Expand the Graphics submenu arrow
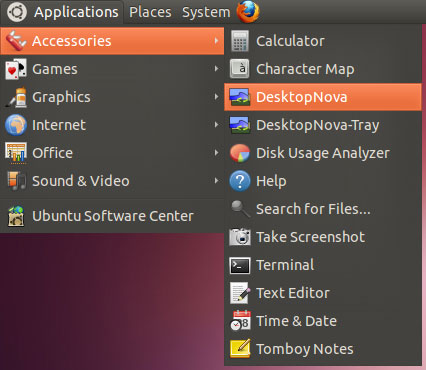Screen dimensions: 426x370 pyautogui.click(x=216, y=97)
